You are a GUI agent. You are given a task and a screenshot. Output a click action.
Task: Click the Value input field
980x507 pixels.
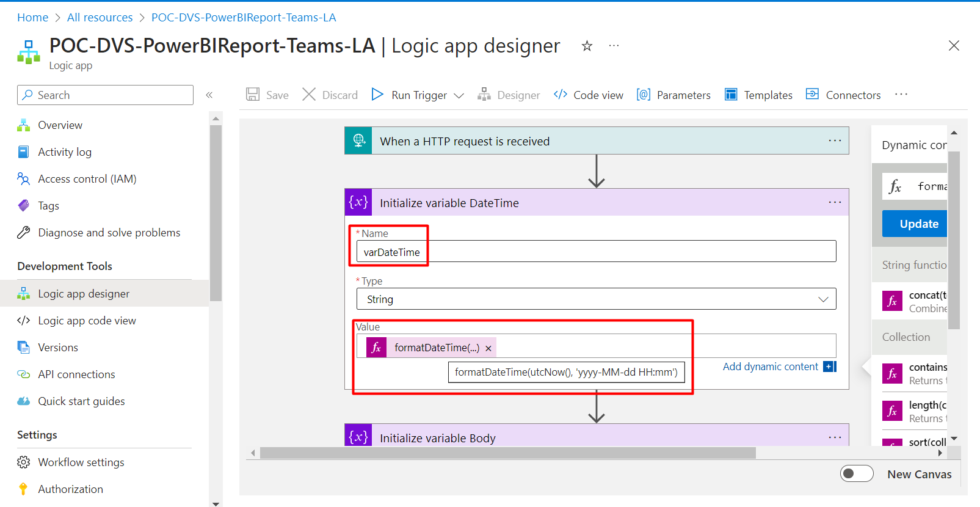coord(597,346)
